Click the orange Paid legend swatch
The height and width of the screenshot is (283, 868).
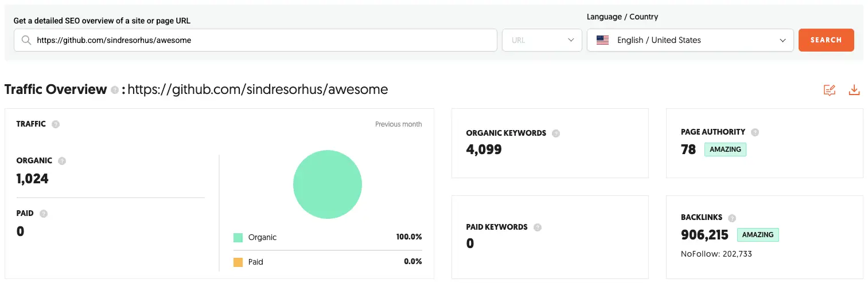pyautogui.click(x=238, y=262)
